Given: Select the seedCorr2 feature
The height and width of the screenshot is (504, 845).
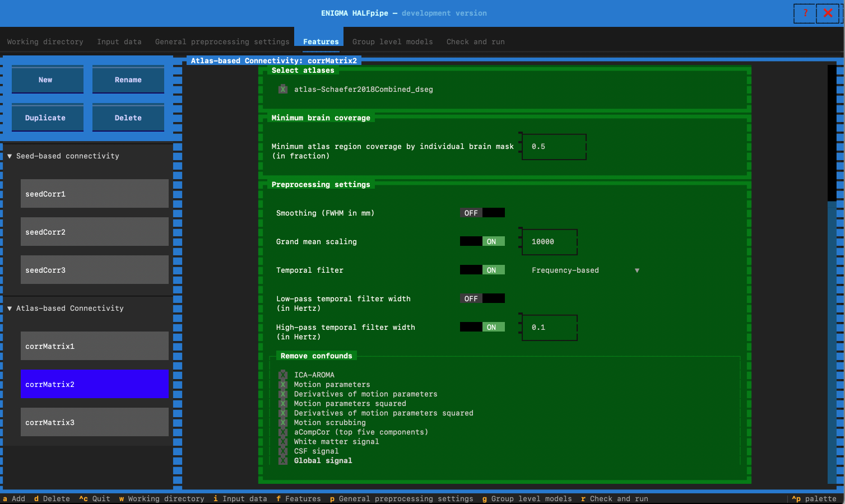Looking at the screenshot, I should click(95, 232).
